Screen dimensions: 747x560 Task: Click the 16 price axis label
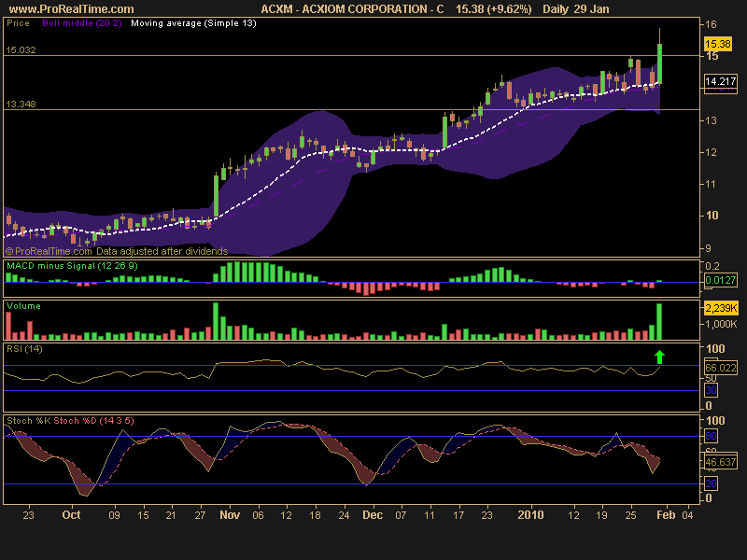[x=711, y=25]
